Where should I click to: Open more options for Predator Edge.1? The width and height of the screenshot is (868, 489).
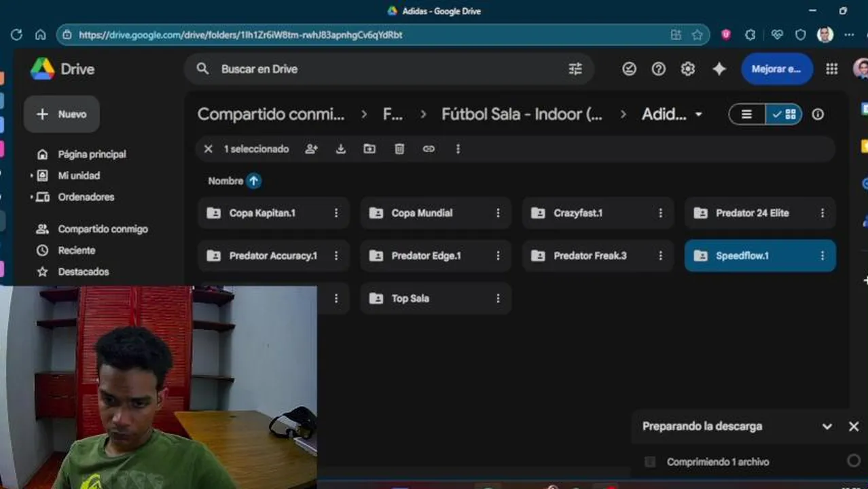(498, 255)
